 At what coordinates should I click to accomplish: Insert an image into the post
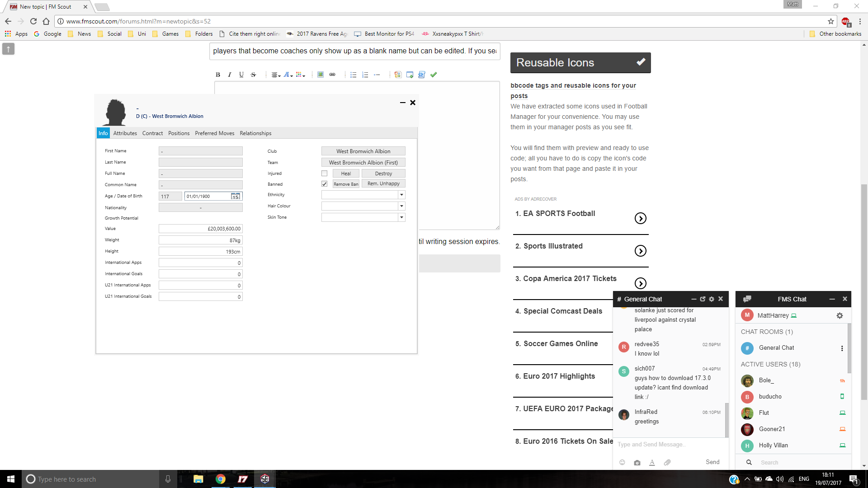(x=321, y=75)
